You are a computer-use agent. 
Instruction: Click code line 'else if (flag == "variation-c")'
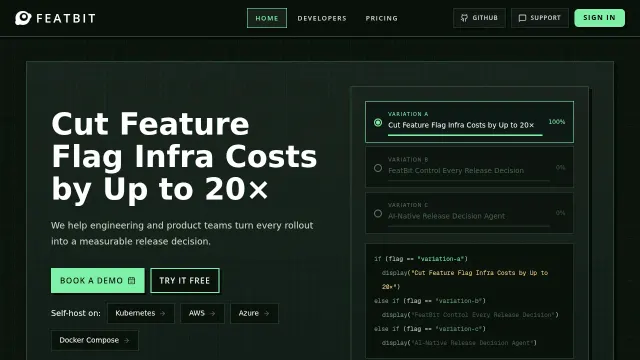(x=430, y=329)
